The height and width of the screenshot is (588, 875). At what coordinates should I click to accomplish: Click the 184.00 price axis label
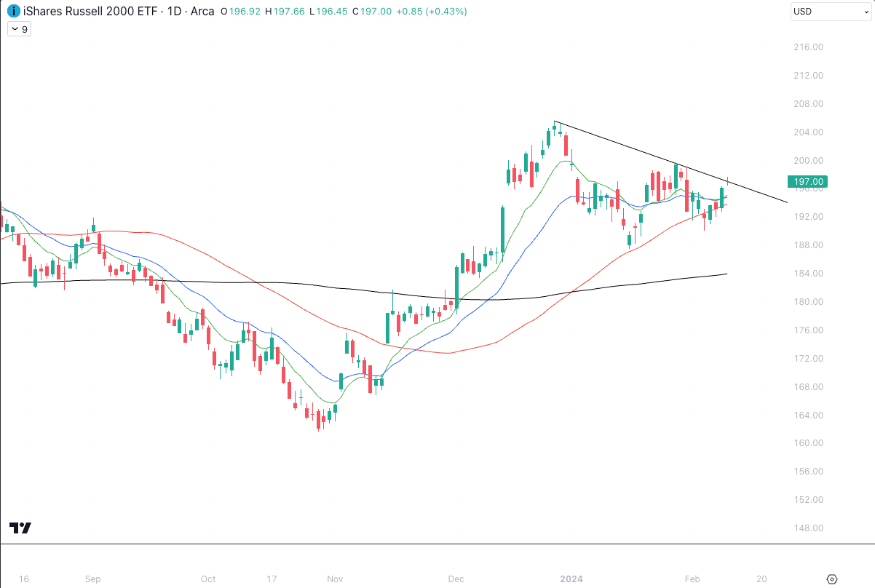pos(808,274)
